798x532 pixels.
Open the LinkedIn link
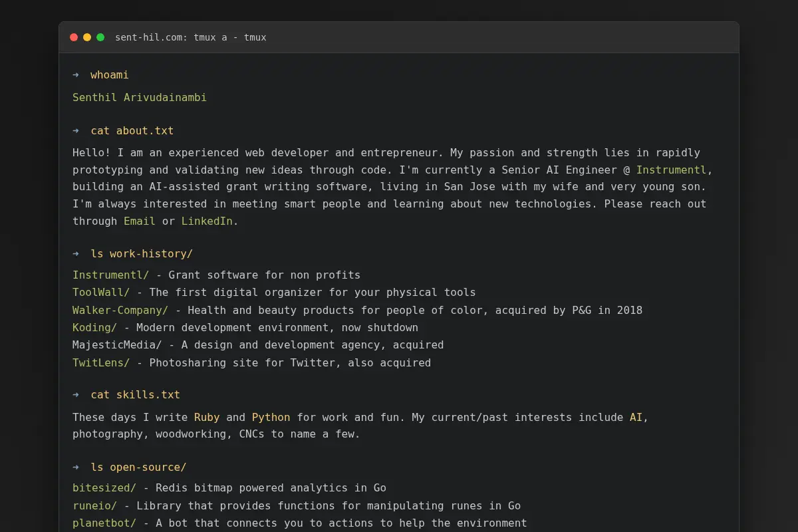pos(207,221)
